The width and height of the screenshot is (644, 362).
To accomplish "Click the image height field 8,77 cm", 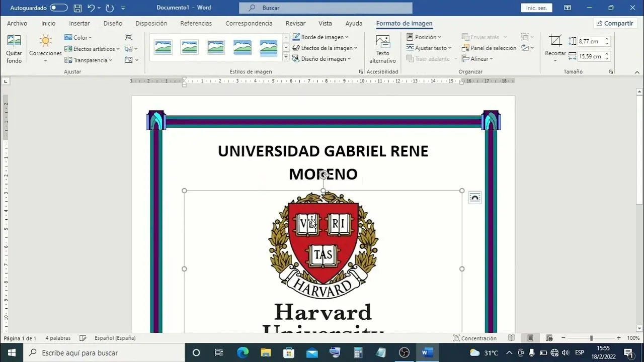I will (x=590, y=42).
